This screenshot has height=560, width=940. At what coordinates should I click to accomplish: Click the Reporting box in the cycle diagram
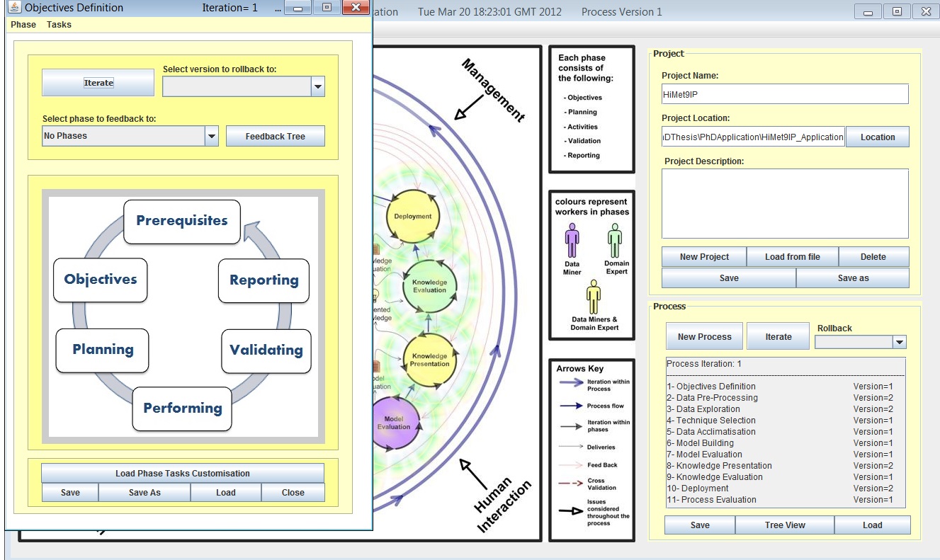click(264, 280)
